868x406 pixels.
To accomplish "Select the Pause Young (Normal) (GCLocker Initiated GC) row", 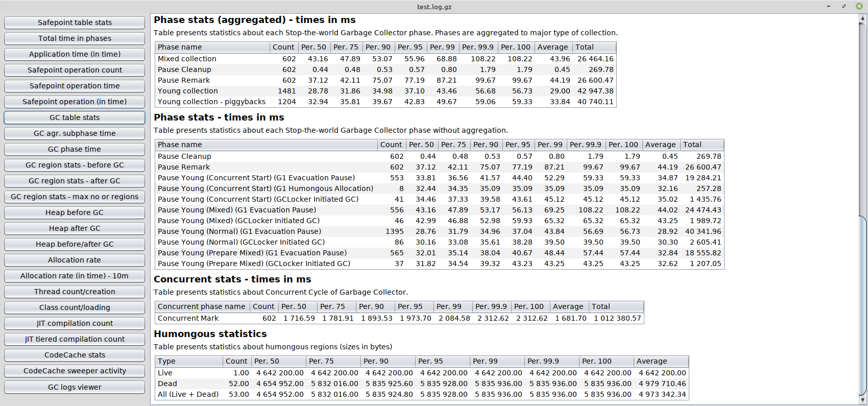I will point(439,242).
